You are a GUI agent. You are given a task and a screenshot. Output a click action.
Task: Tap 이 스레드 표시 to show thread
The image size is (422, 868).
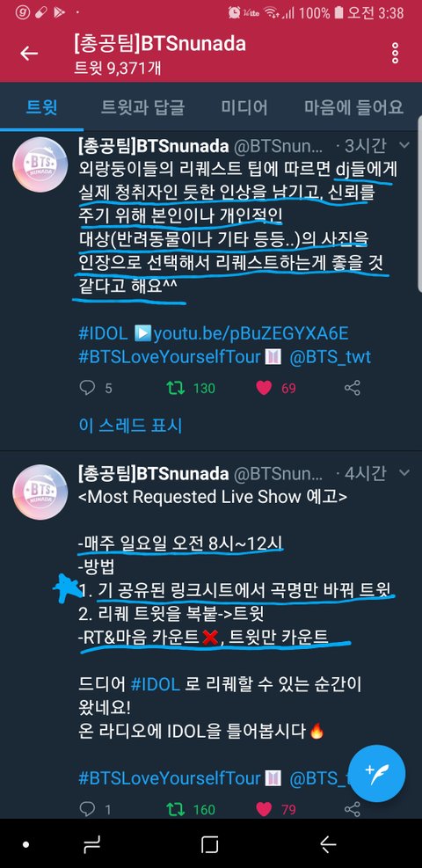[130, 425]
